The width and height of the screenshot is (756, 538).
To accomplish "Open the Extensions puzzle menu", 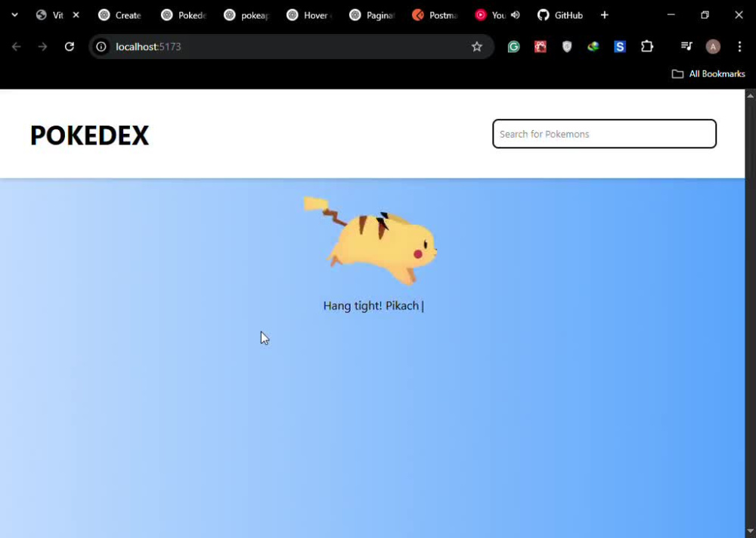I will pos(647,46).
